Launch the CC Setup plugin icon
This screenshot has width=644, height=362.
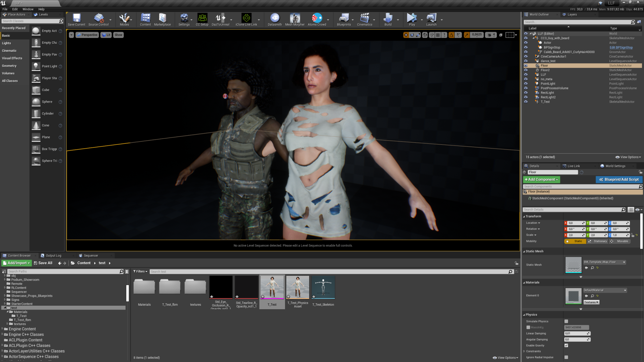pyautogui.click(x=202, y=20)
